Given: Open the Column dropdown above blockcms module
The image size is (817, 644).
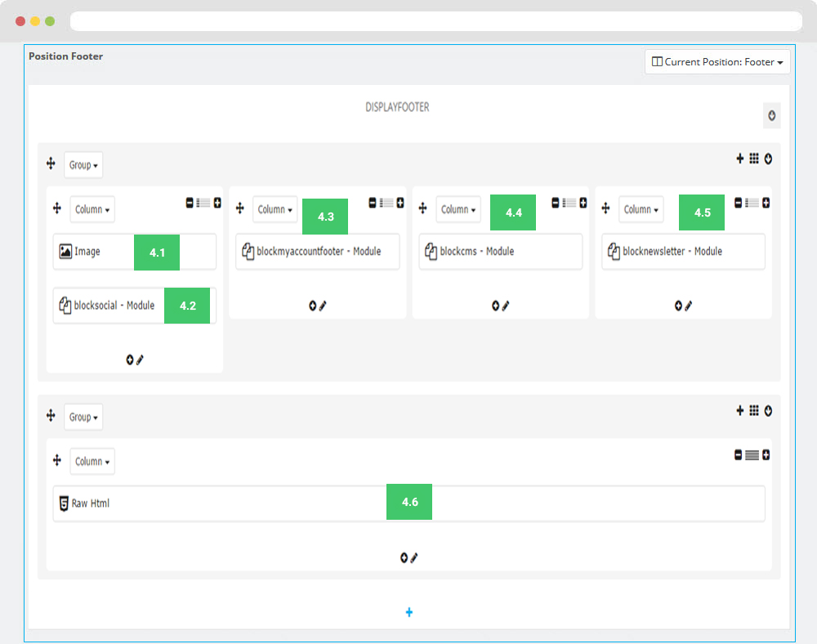Looking at the screenshot, I should [x=458, y=209].
